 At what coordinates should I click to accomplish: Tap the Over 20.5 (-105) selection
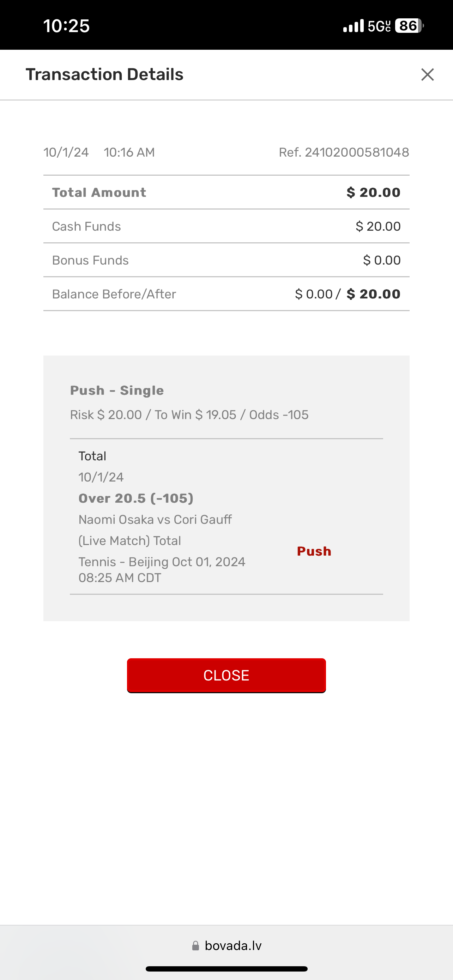136,498
